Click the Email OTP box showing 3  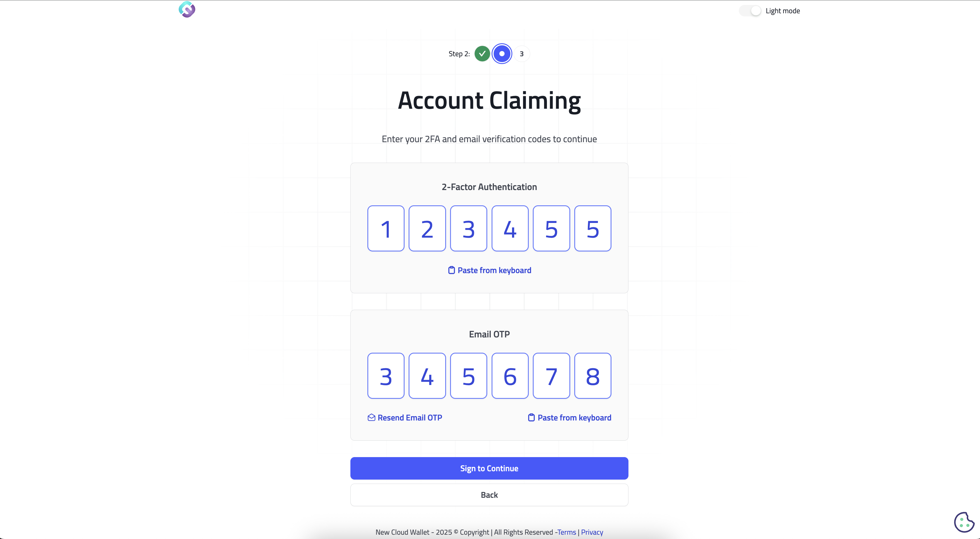[x=386, y=376]
